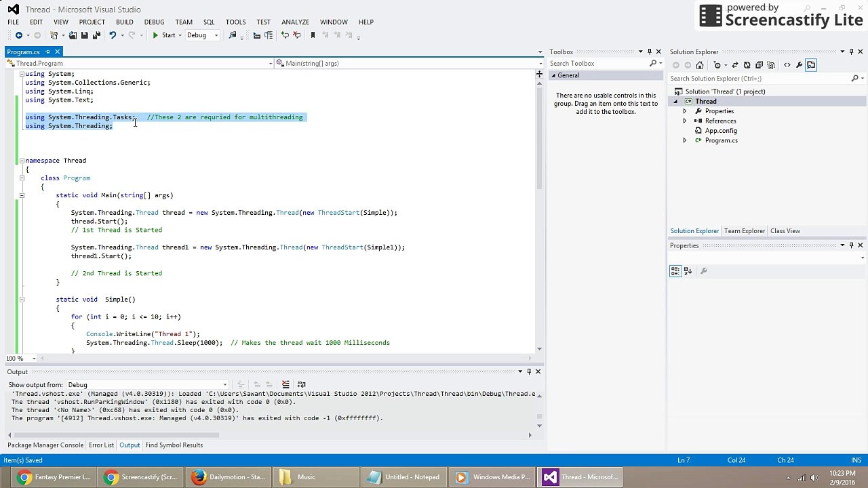868x488 pixels.
Task: Start debugging with the green Start arrow
Action: point(155,35)
